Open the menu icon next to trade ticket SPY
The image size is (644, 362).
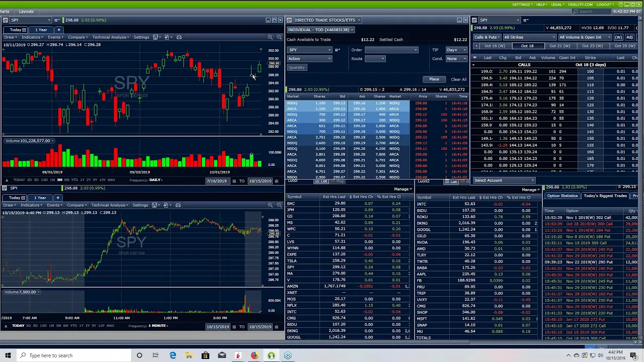[x=337, y=50]
